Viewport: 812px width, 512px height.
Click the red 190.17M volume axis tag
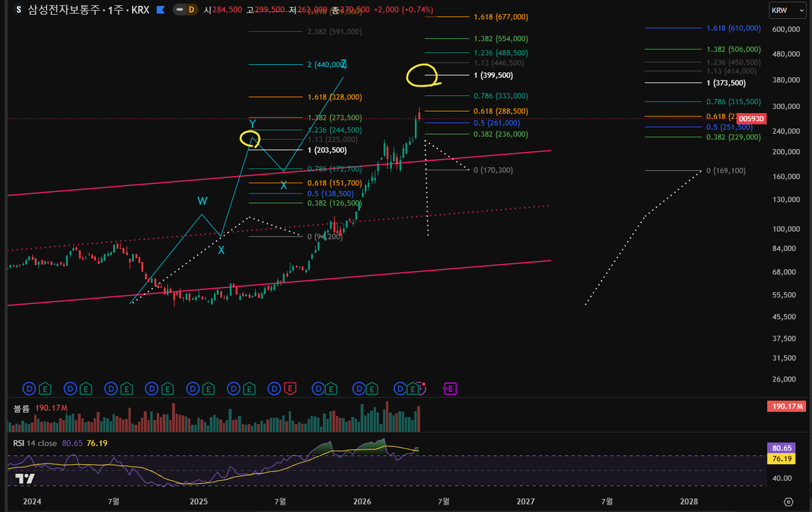(x=786, y=406)
